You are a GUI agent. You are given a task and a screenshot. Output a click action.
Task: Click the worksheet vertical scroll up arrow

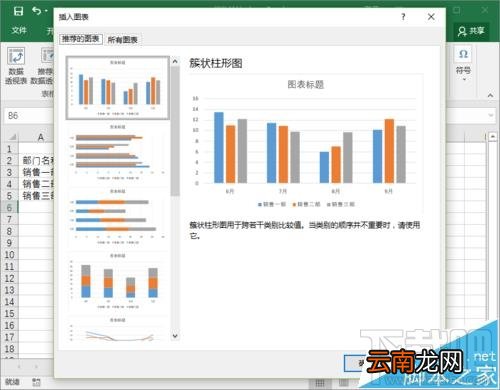click(x=493, y=136)
